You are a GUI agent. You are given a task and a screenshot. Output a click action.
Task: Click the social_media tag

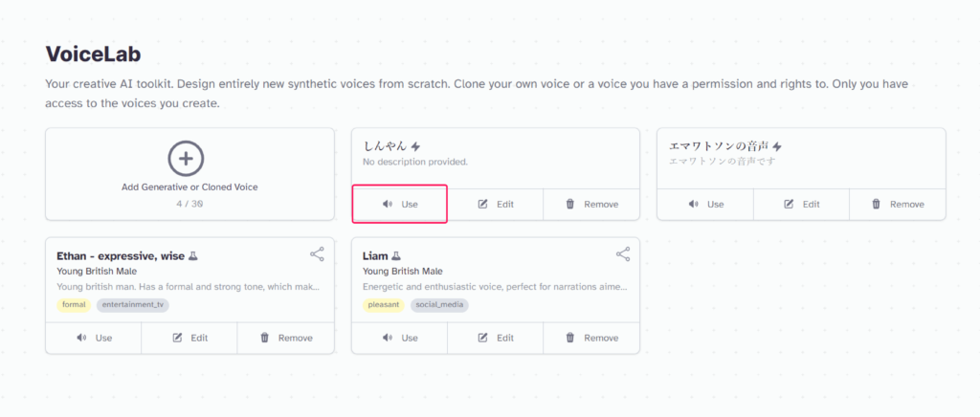tap(439, 305)
